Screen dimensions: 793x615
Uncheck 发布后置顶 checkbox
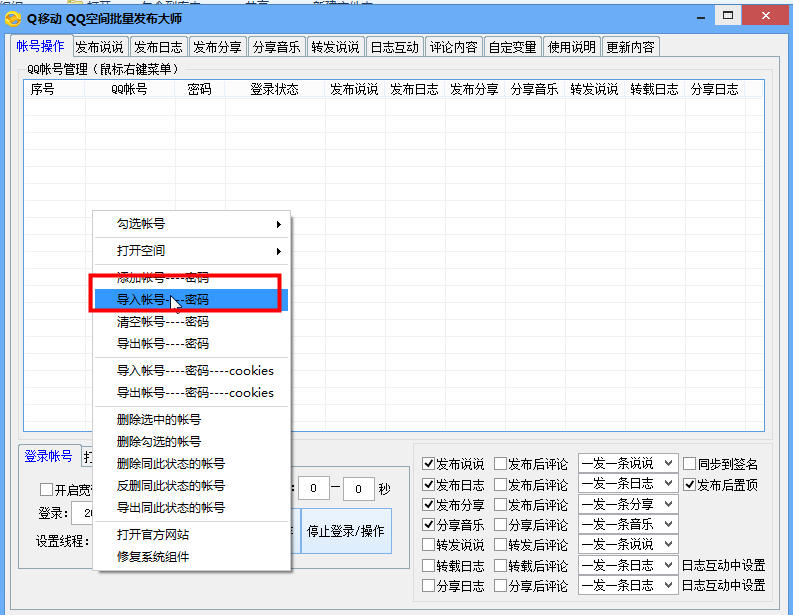[x=690, y=485]
